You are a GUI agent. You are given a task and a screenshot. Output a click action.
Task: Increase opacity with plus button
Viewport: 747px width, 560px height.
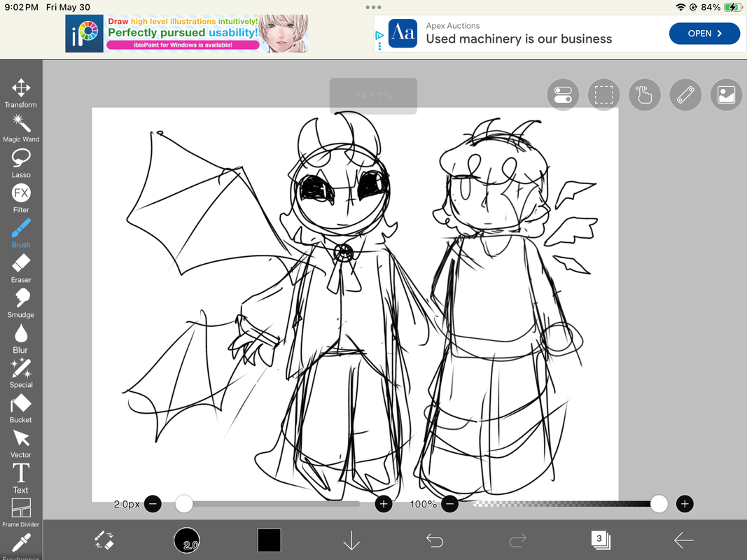pyautogui.click(x=685, y=503)
